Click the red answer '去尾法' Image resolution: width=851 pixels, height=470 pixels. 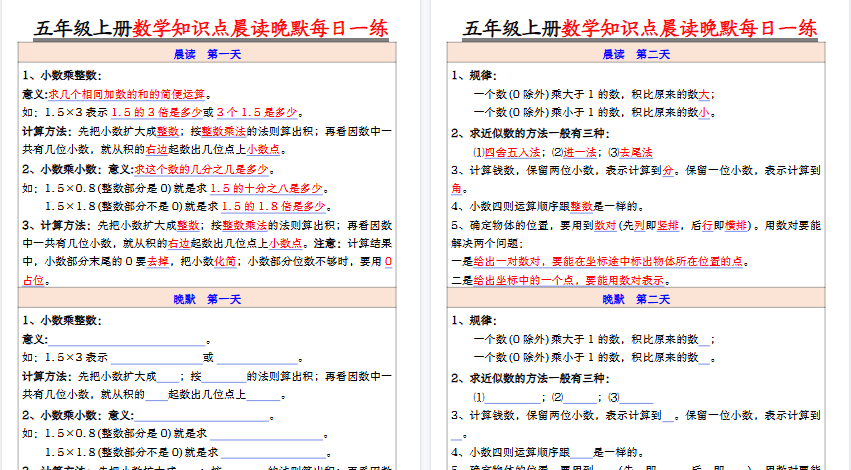636,153
